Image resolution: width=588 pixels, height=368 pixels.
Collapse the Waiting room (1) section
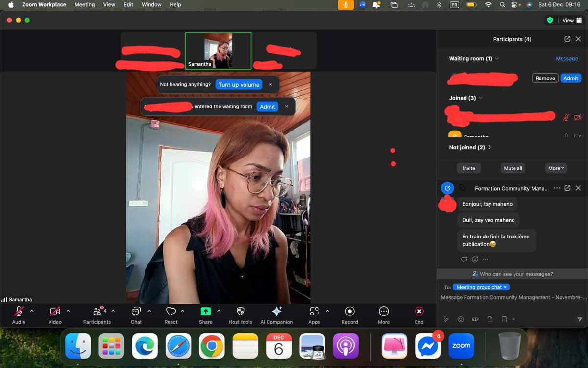pos(497,58)
